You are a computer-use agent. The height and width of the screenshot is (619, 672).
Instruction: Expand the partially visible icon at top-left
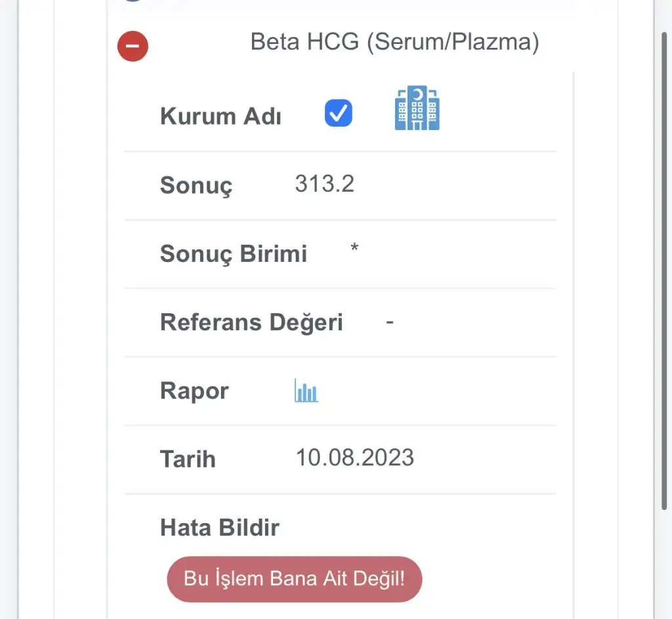pos(133,2)
